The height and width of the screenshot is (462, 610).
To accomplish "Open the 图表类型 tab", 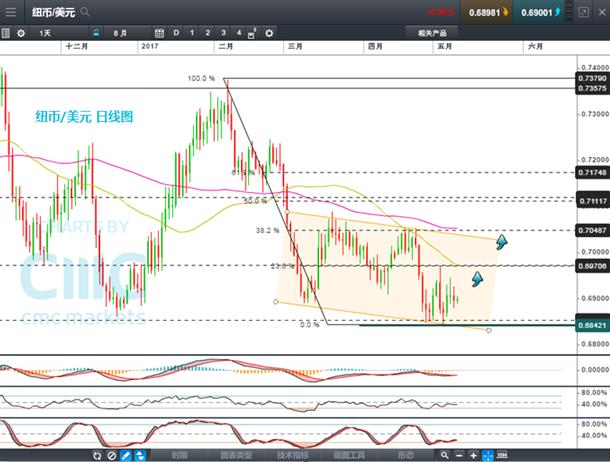I will [x=236, y=455].
